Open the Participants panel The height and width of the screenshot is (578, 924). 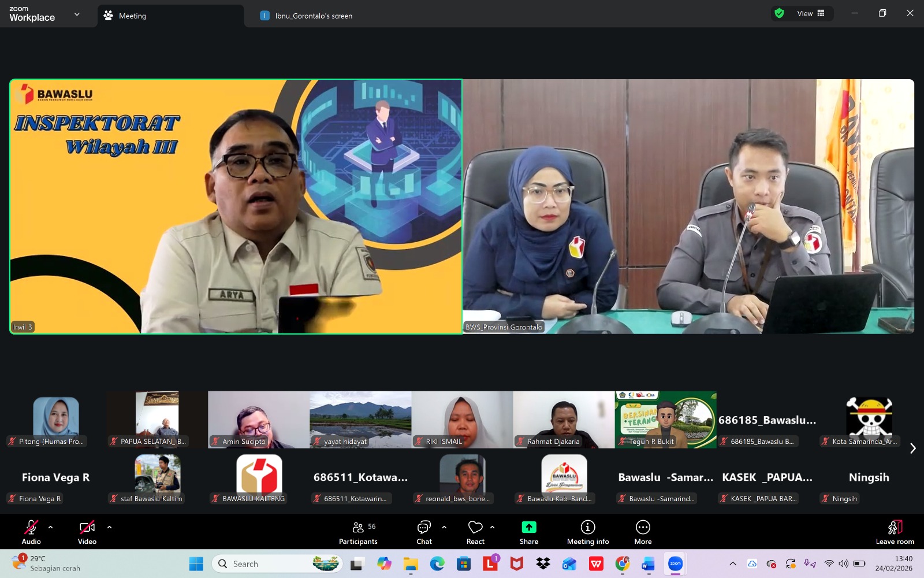pyautogui.click(x=358, y=532)
